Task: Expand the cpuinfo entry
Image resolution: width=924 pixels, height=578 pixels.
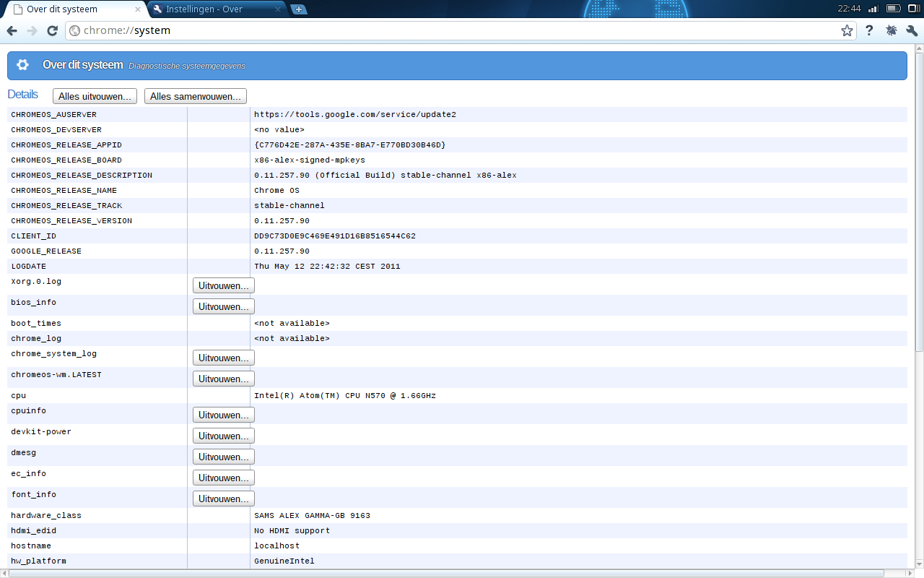Action: pos(224,415)
